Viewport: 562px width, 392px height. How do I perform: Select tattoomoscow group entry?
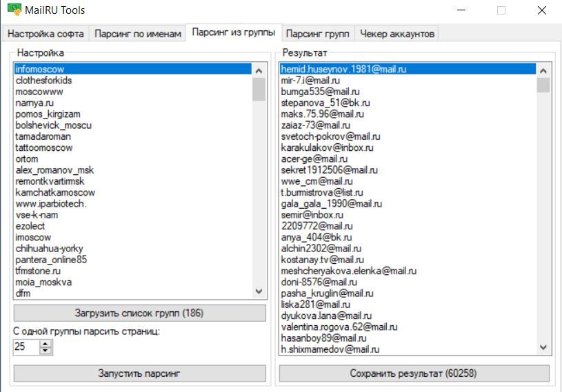pos(44,148)
